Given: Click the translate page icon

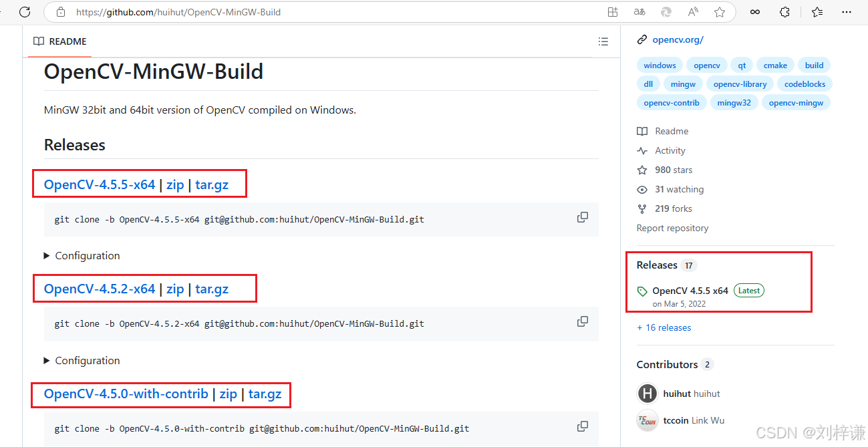Looking at the screenshot, I should 639,12.
